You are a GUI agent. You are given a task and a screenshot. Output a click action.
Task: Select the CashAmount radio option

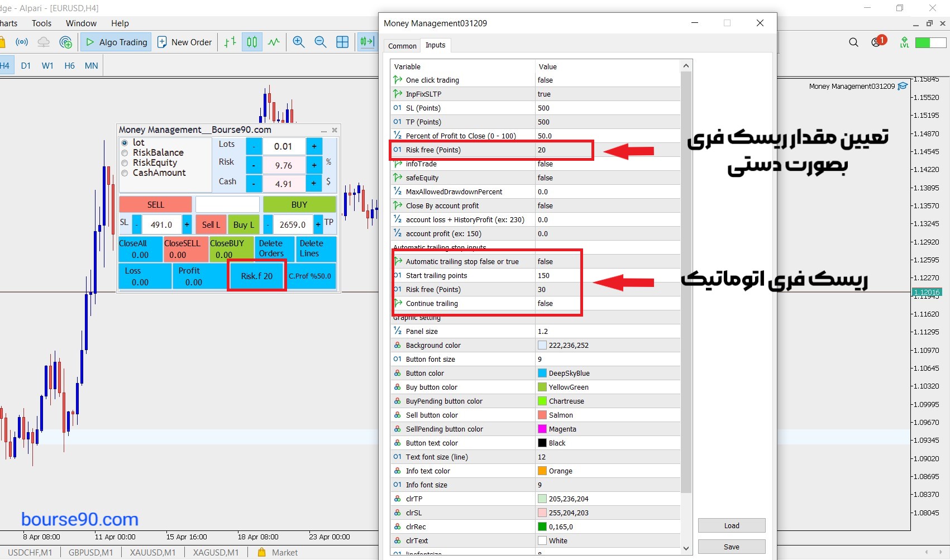pos(125,173)
